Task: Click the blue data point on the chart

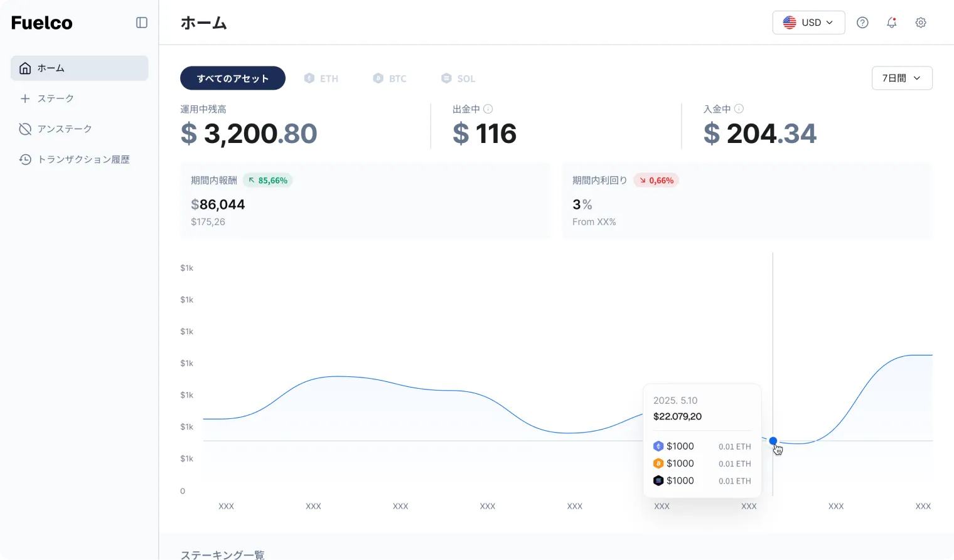Action: point(773,441)
